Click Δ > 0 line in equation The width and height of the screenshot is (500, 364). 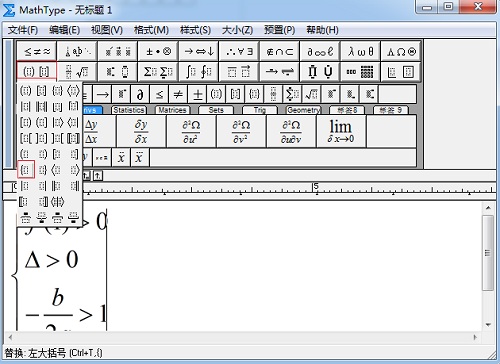pos(52,260)
